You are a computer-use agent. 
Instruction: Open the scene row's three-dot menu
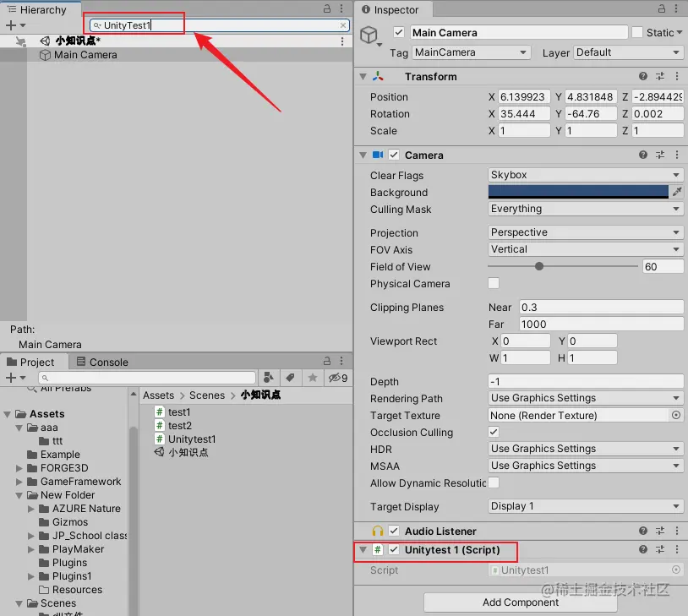coord(342,41)
